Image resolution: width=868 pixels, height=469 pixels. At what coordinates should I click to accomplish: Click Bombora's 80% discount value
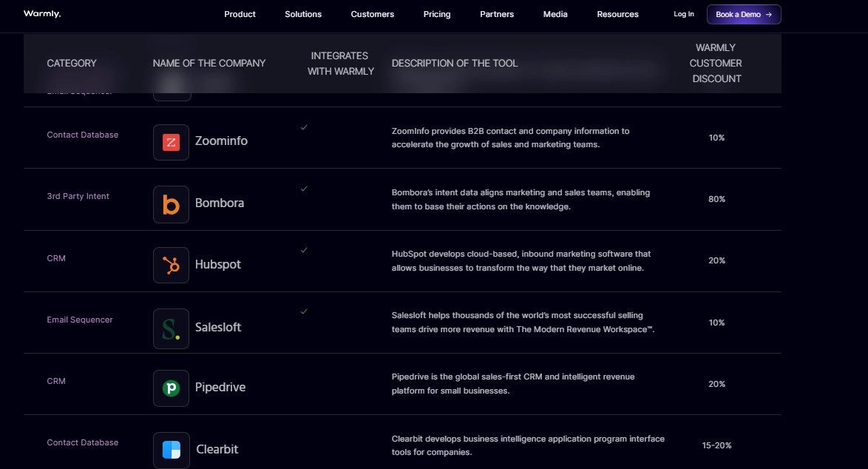(716, 199)
